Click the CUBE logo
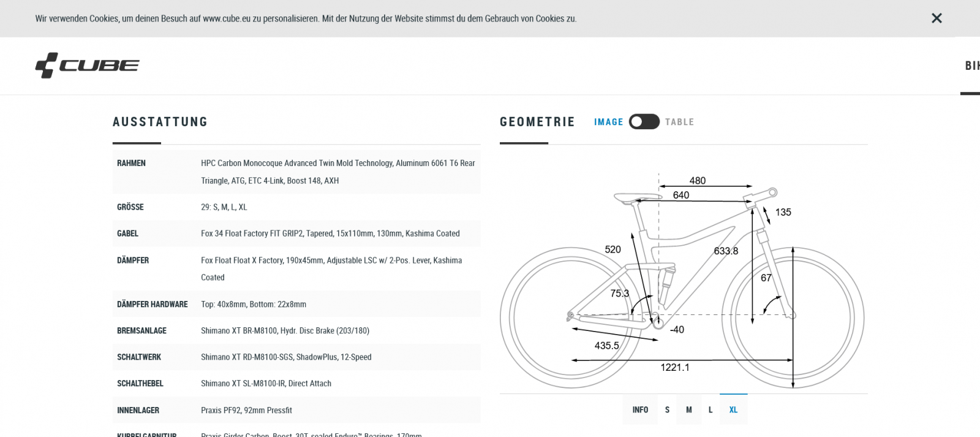This screenshot has height=437, width=980. 88,66
